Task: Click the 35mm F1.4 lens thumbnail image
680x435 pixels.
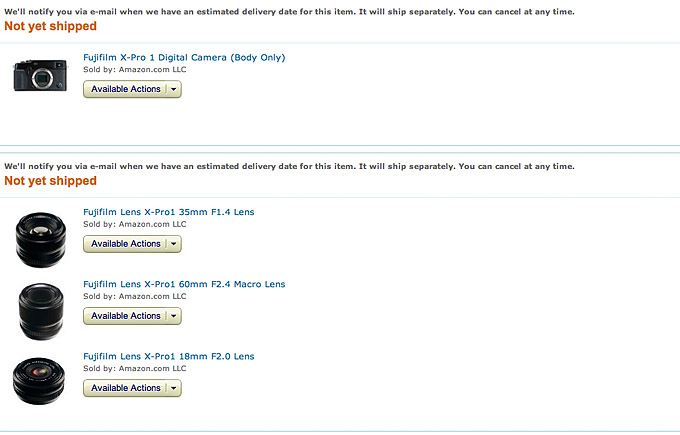Action: coord(41,239)
